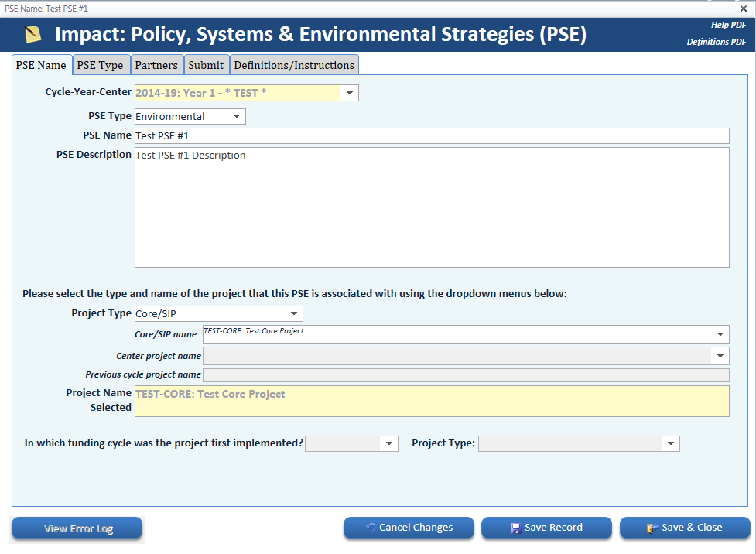Image resolution: width=756 pixels, height=554 pixels.
Task: Open the Project Type Core/SIP dropdown
Action: point(294,313)
